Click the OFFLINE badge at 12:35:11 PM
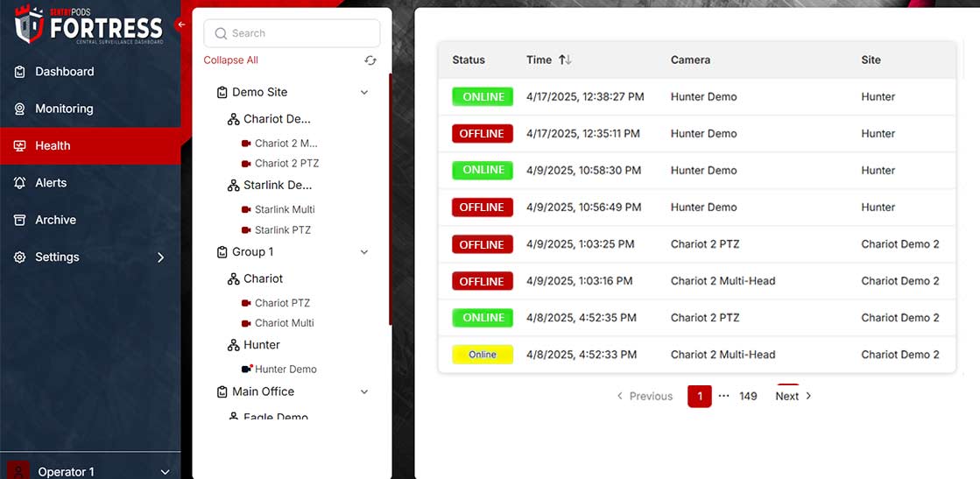The image size is (980, 479). (483, 134)
